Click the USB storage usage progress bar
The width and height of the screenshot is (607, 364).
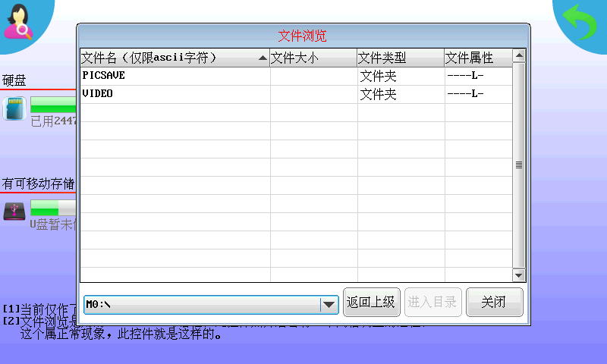click(x=53, y=208)
